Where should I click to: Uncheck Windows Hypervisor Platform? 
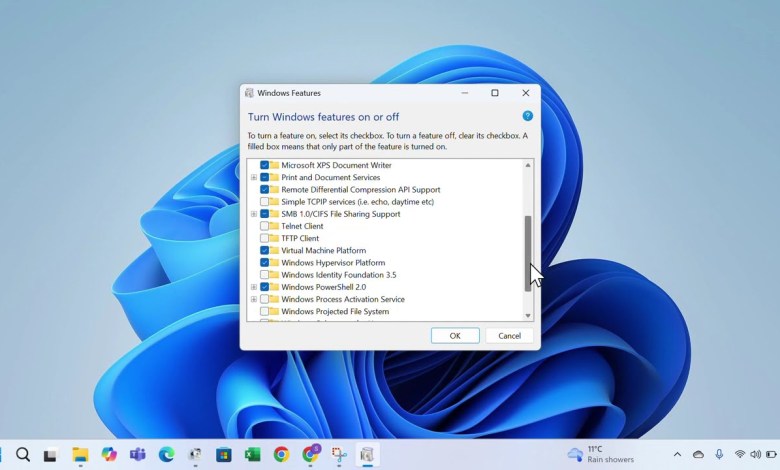265,263
